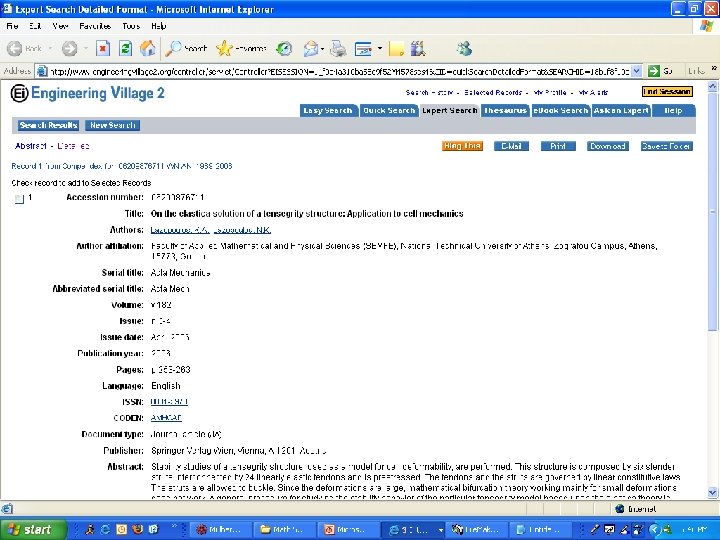Click the Home icon in toolbar
This screenshot has width=720, height=540.
click(x=147, y=48)
